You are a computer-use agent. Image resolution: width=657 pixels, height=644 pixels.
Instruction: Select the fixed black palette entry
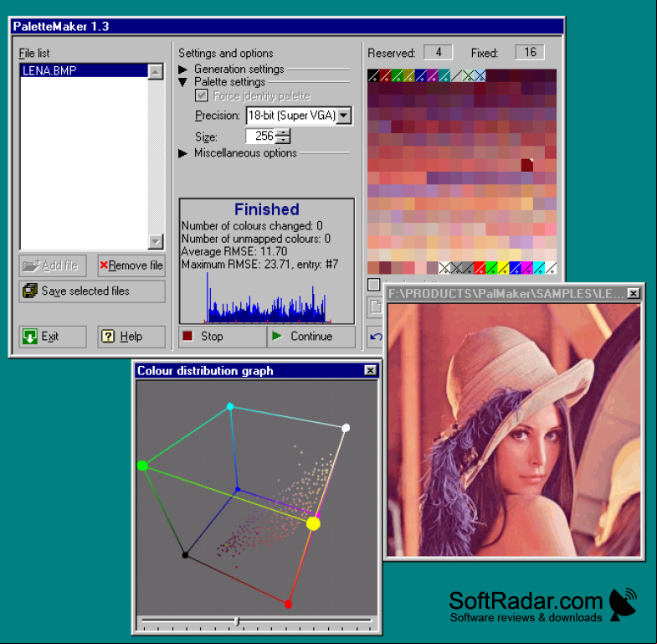tap(373, 75)
